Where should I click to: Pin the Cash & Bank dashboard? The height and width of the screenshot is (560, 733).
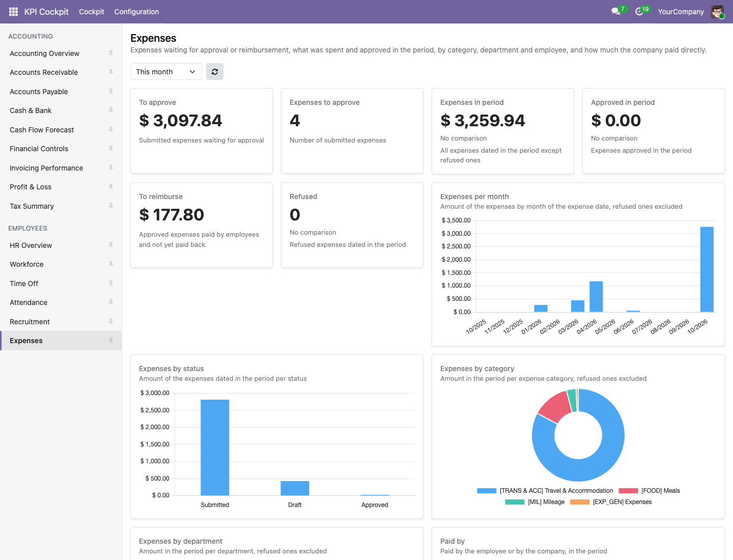(x=110, y=110)
